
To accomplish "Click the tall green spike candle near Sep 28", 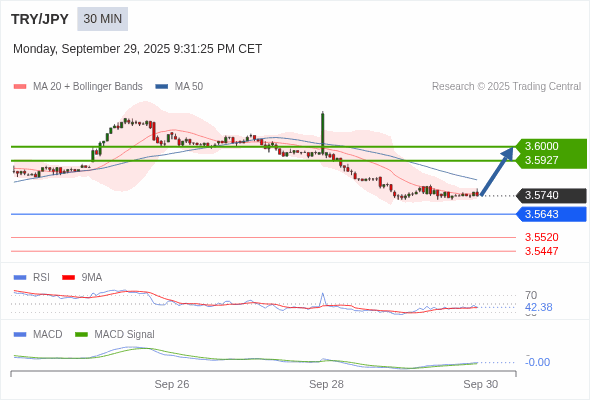I will 323,133.
